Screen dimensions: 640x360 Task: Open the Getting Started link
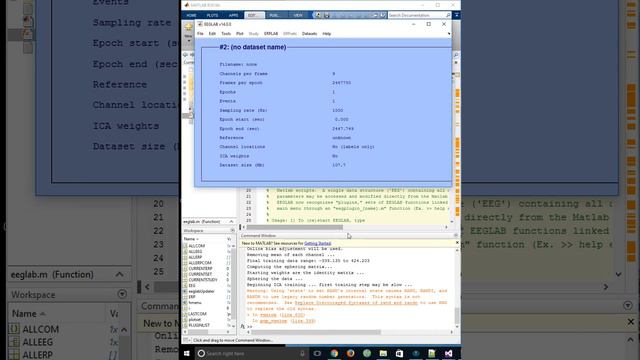pyautogui.click(x=318, y=243)
